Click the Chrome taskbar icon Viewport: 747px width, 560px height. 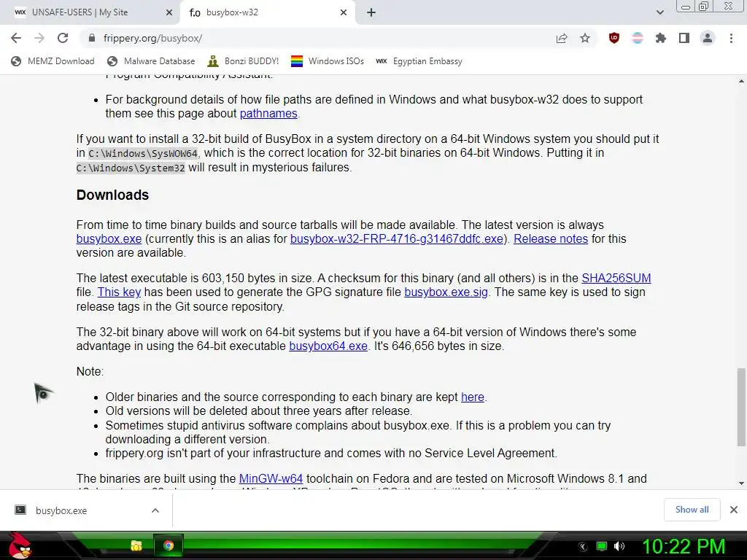168,545
